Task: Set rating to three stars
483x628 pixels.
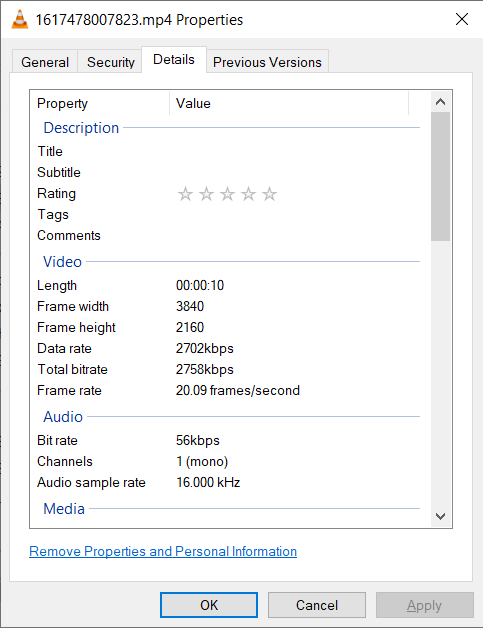Action: point(227,194)
